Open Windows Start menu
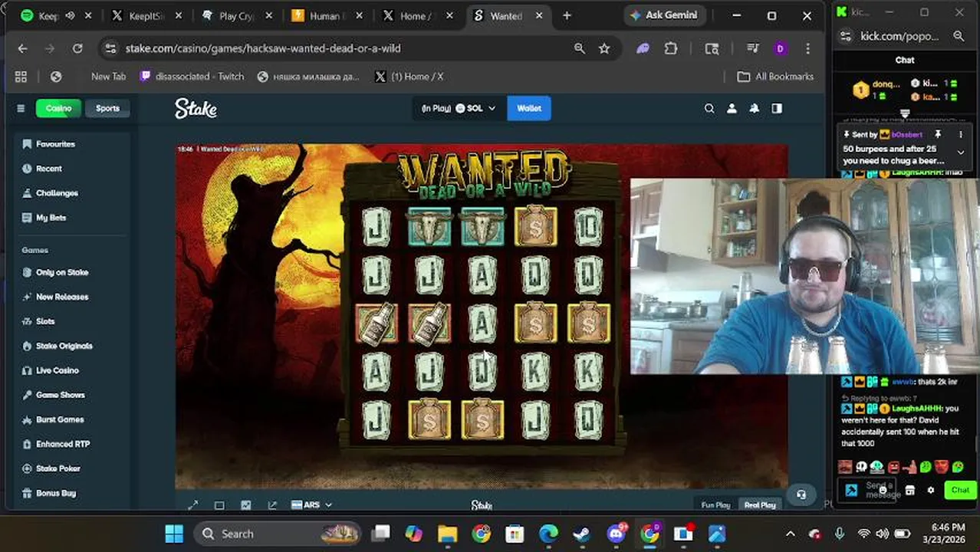 [174, 534]
